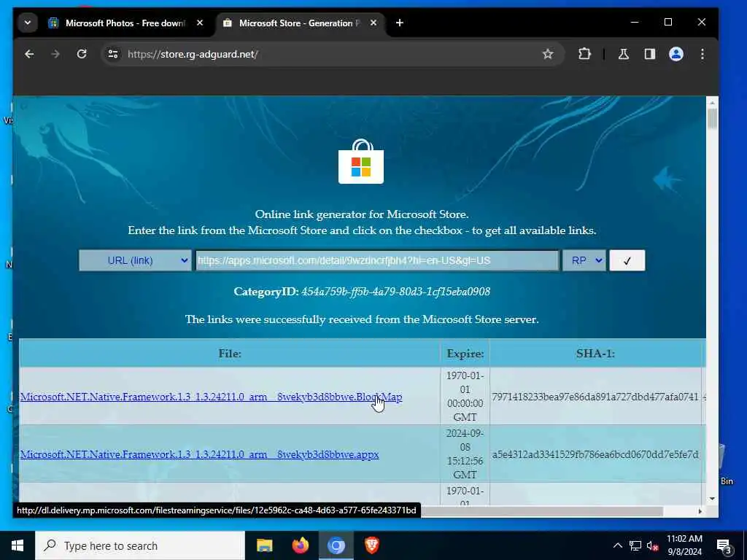
Task: Click the taskbar search box
Action: [140, 545]
